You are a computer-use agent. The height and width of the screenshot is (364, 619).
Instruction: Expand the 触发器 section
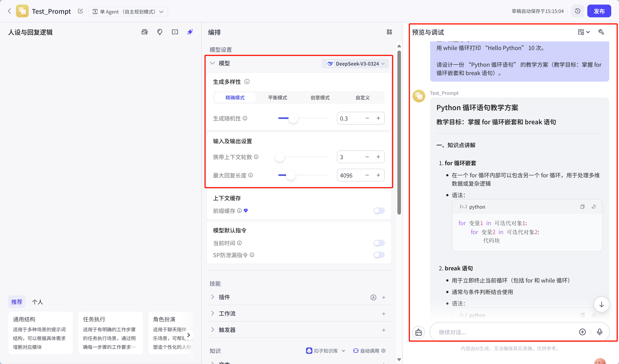[212, 330]
